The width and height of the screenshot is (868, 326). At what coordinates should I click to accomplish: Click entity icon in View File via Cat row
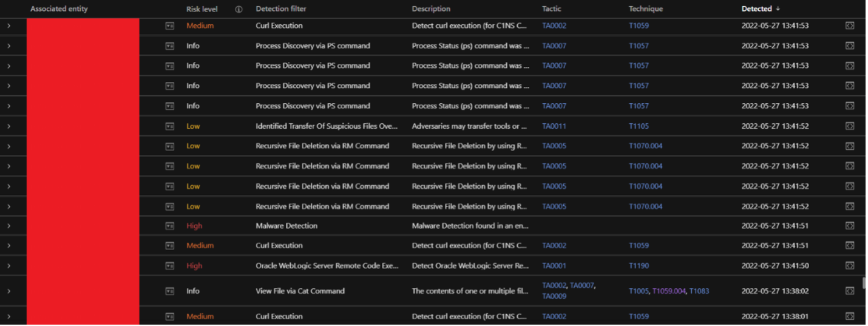click(x=170, y=291)
